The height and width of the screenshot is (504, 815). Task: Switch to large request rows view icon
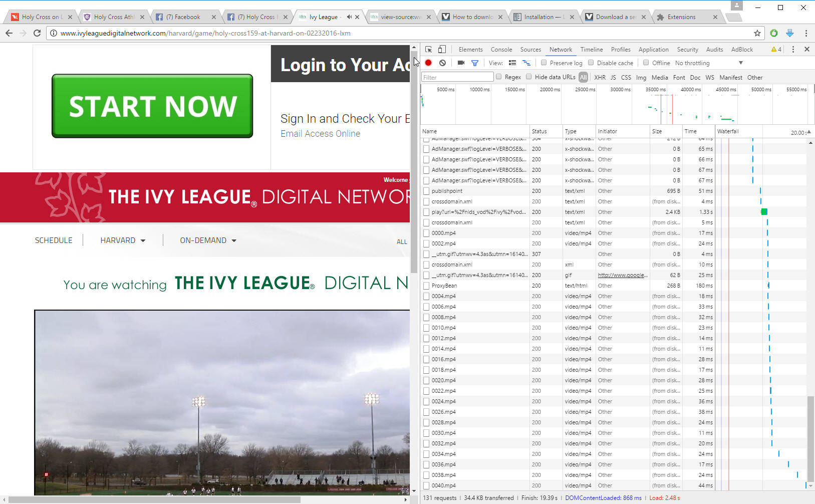click(512, 63)
